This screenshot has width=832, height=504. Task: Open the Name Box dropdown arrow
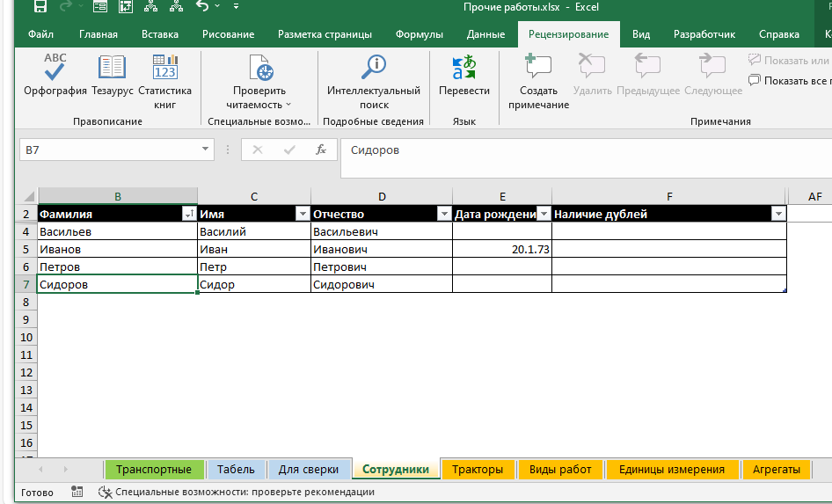[x=205, y=149]
